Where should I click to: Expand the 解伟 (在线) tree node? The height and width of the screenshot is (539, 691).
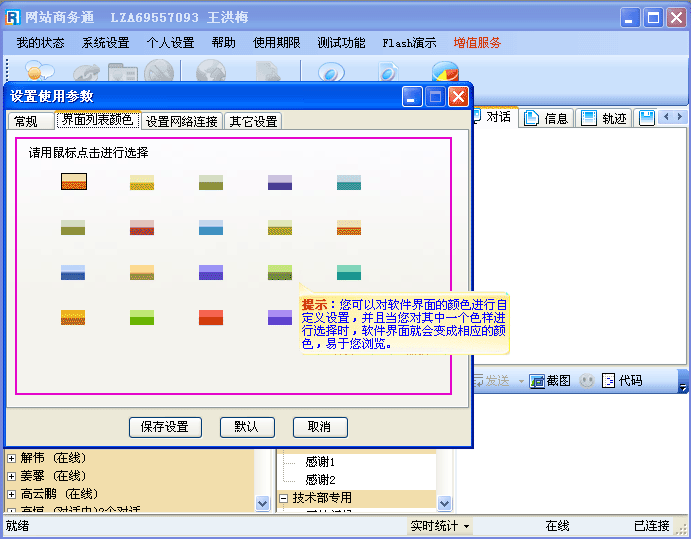pyautogui.click(x=12, y=458)
